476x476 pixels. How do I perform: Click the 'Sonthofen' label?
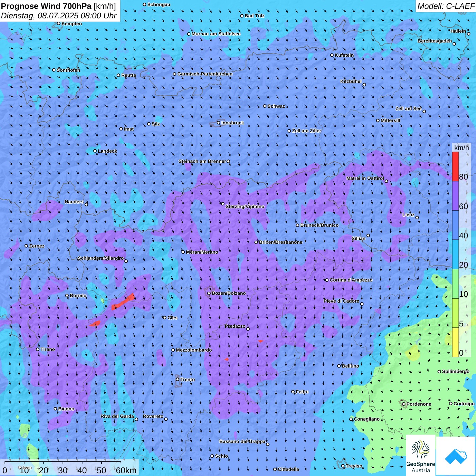pos(68,70)
